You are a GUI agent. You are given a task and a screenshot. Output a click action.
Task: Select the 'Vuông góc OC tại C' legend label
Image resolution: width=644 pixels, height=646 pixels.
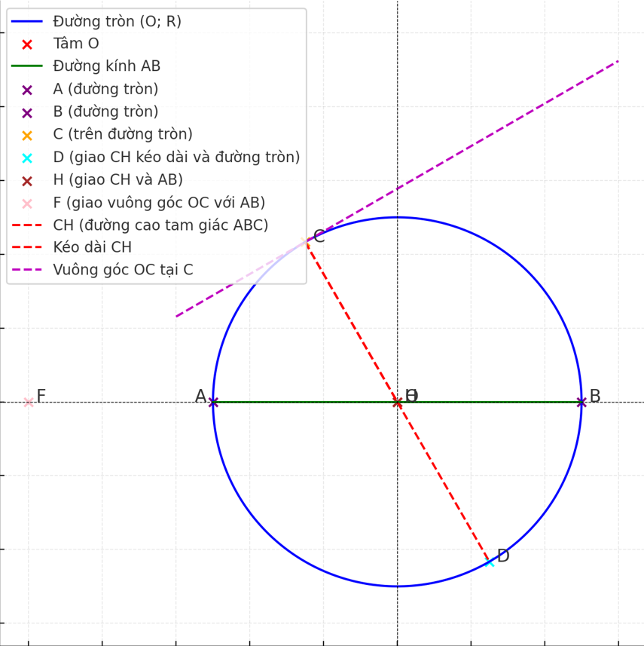pyautogui.click(x=123, y=270)
